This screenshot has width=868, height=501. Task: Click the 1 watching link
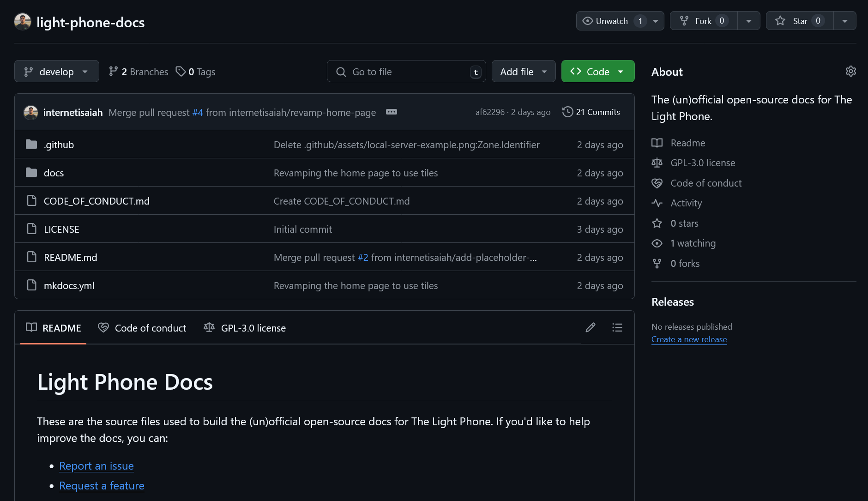(693, 243)
